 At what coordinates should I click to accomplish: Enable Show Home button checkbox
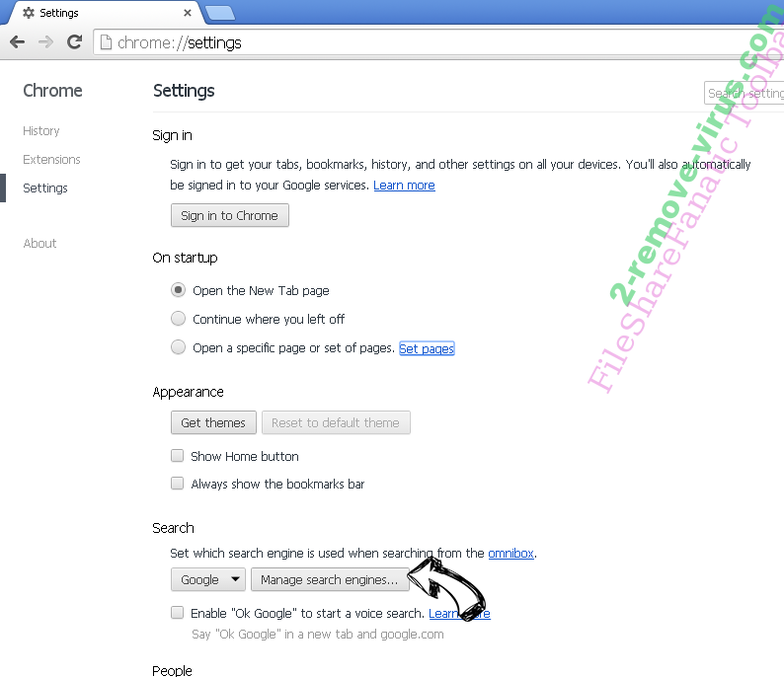click(177, 456)
